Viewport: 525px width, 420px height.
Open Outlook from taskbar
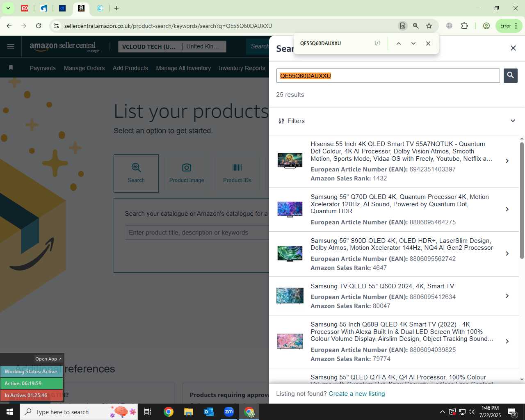coord(209,412)
